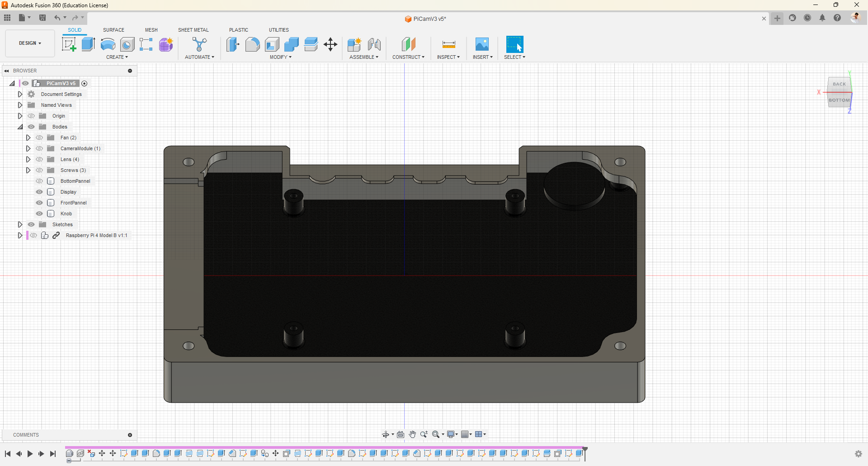
Task: Hide the Display body using eye icon
Action: [x=39, y=192]
